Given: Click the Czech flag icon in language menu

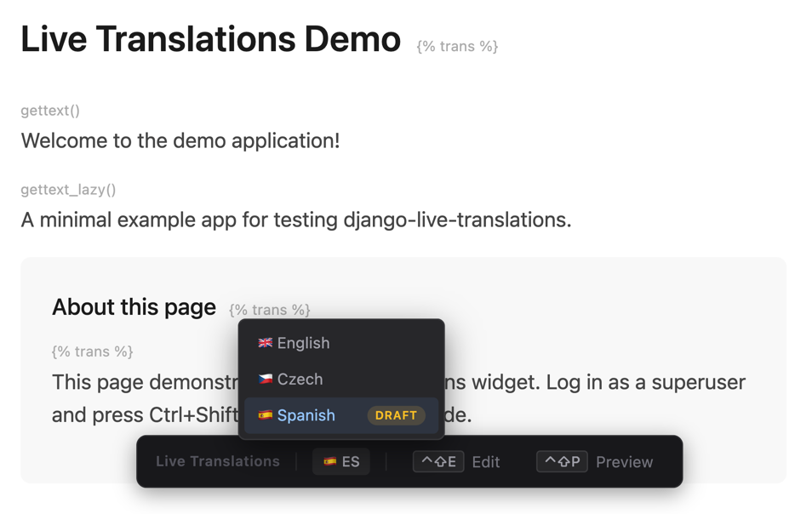Looking at the screenshot, I should [265, 379].
